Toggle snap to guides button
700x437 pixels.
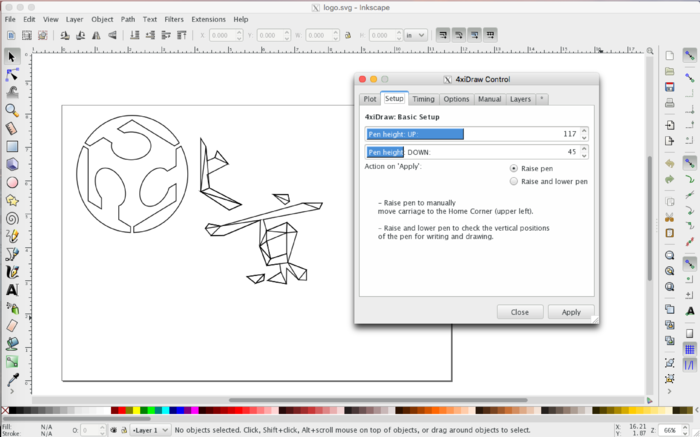tap(690, 365)
